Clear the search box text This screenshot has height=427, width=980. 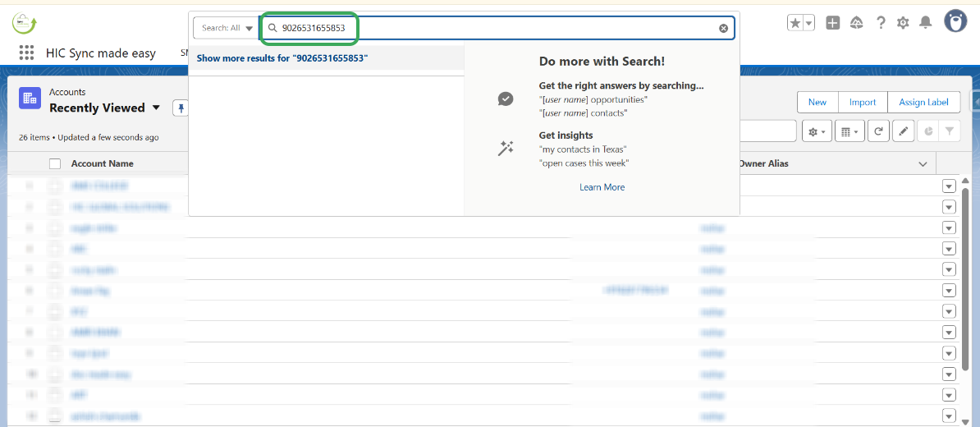point(723,28)
